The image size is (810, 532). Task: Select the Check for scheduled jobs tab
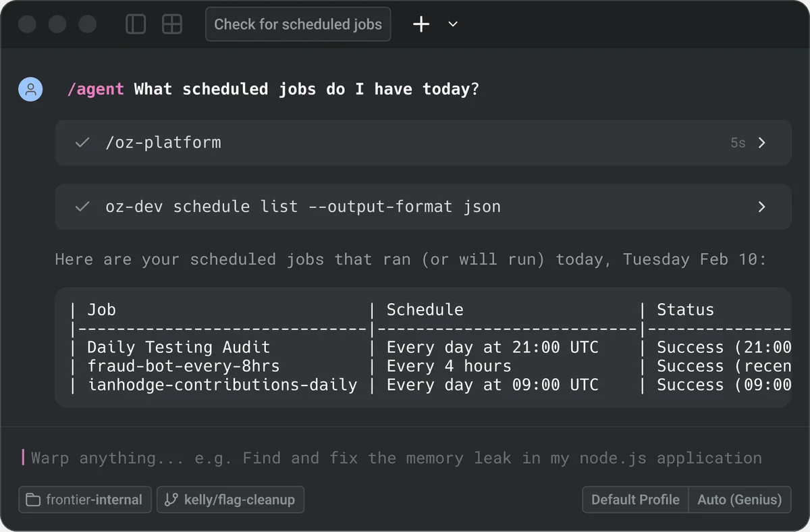(x=298, y=24)
